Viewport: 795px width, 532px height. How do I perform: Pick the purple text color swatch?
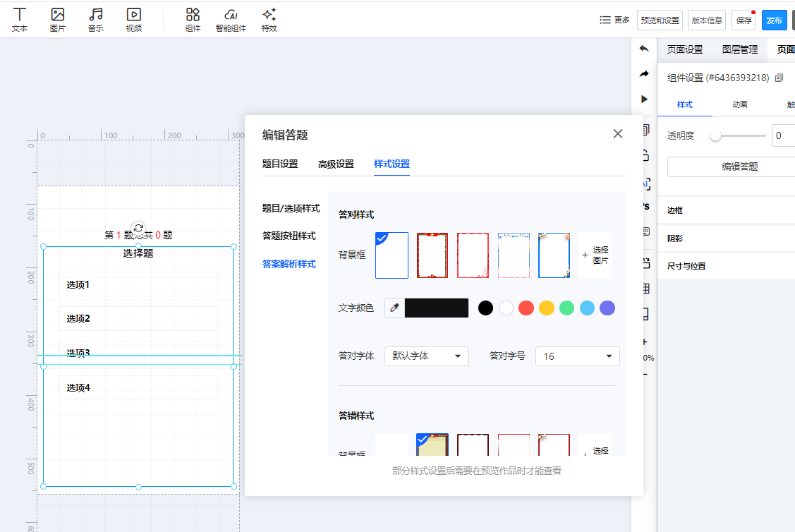pyautogui.click(x=607, y=308)
